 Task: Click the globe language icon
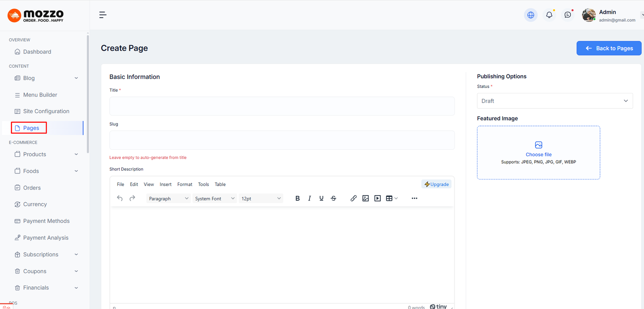click(530, 15)
